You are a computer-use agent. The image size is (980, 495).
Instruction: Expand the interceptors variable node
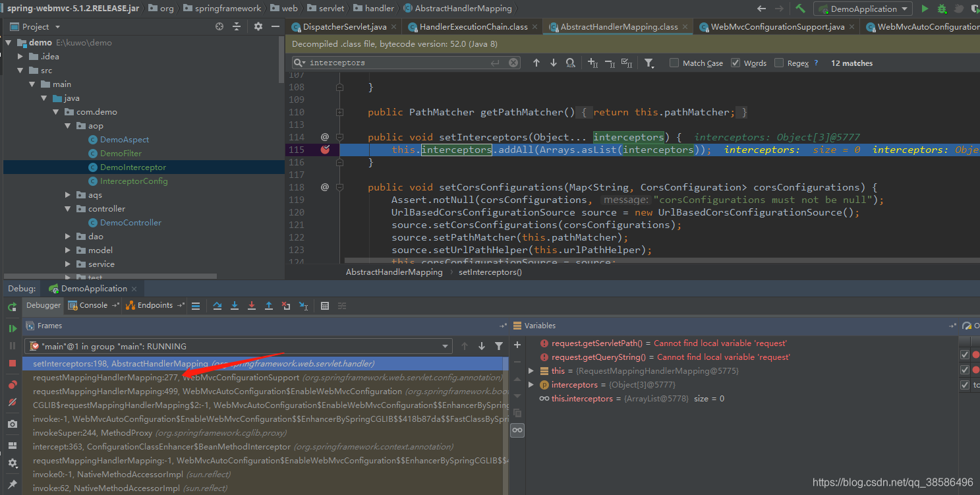pos(531,385)
